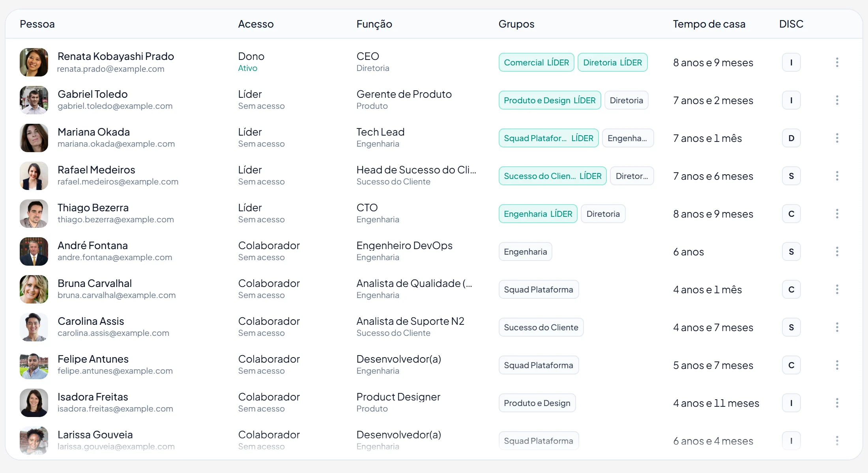This screenshot has height=473, width=868.
Task: Select the Produto e Design LÍDER tag
Action: (x=550, y=100)
